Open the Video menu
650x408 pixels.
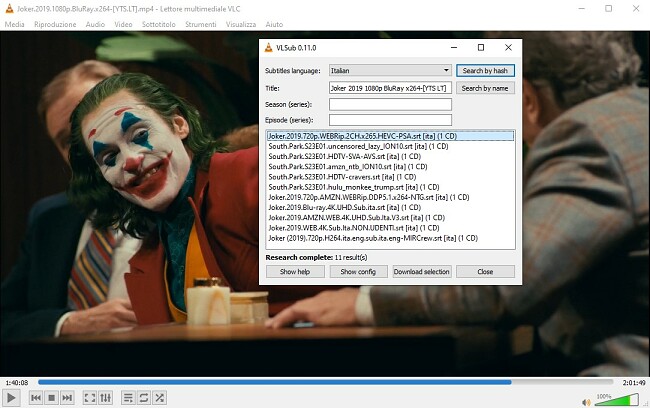click(x=123, y=24)
